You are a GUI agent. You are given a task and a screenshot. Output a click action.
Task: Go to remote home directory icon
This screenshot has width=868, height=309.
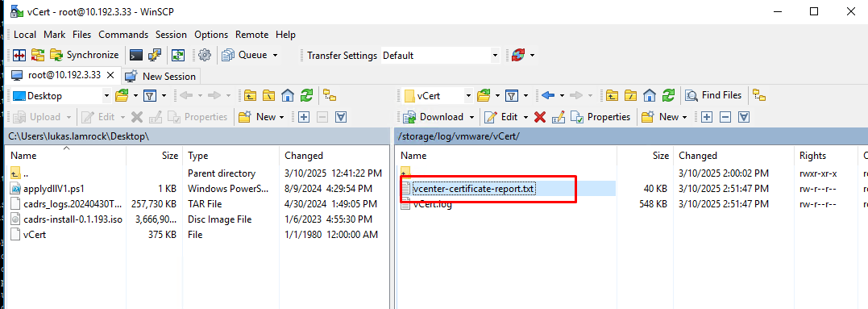point(650,96)
